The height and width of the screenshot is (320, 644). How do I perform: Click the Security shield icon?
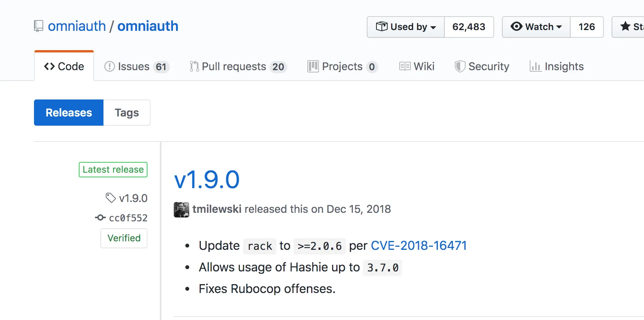click(459, 67)
